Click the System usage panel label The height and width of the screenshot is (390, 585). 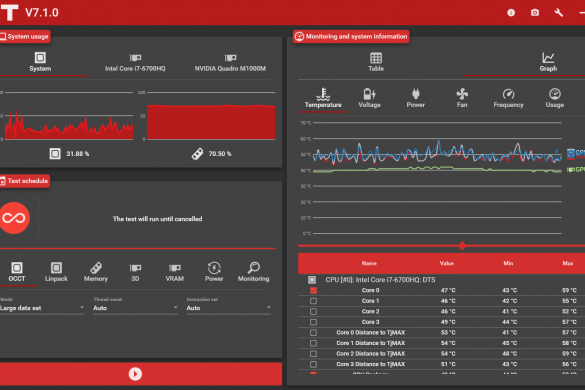tap(25, 37)
